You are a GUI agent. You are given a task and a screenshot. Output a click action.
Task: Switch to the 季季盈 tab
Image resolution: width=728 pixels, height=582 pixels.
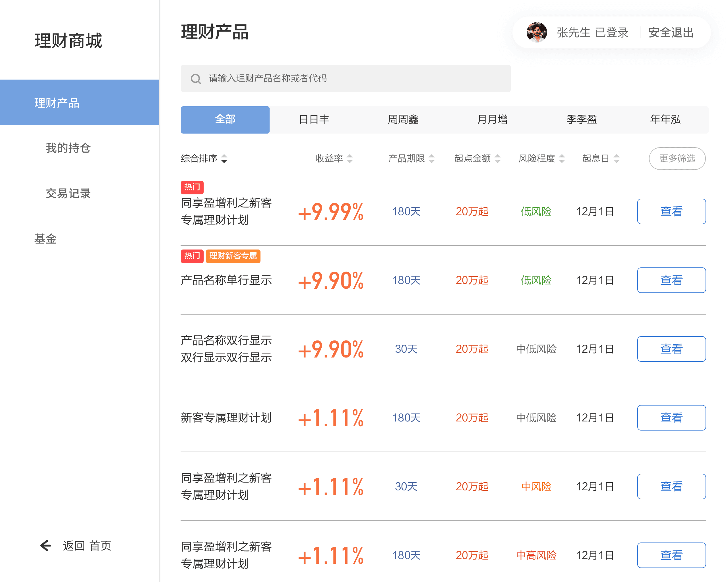582,120
